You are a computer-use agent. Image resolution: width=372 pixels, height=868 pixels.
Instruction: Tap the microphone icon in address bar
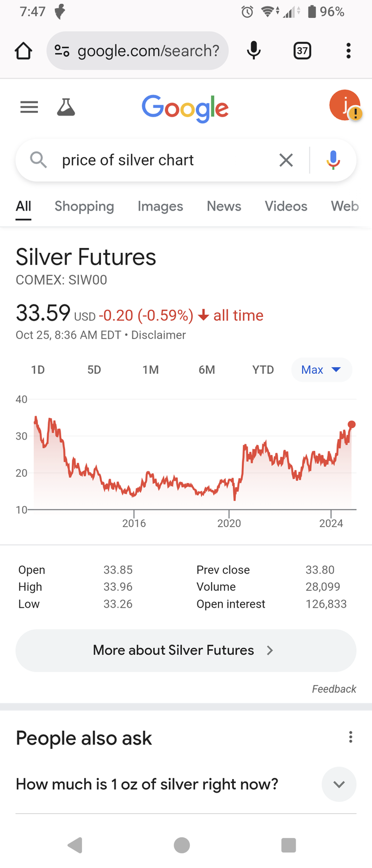(x=253, y=50)
